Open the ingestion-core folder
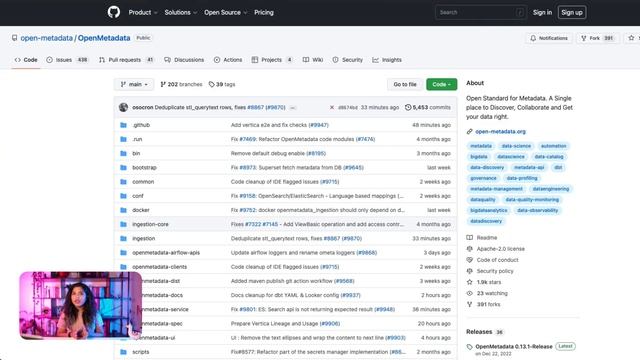 [x=150, y=224]
